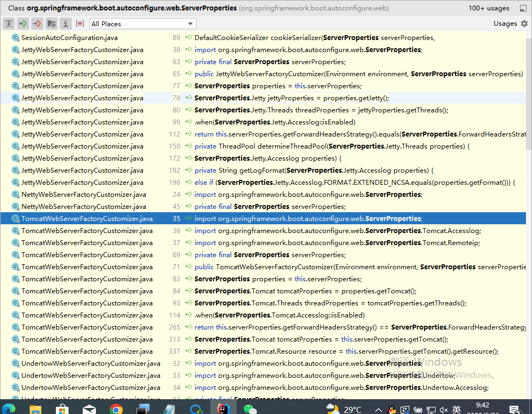The height and width of the screenshot is (414, 532).
Task: Select the public JettyWebServerFactoryCustomizer constructor usage
Action: [x=359, y=74]
